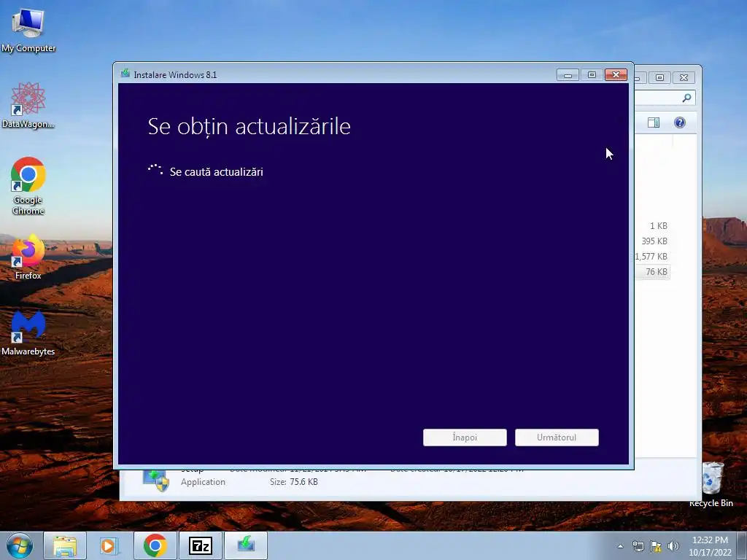747x560 pixels.
Task: Open Windows Explorer from the taskbar
Action: [x=65, y=545]
